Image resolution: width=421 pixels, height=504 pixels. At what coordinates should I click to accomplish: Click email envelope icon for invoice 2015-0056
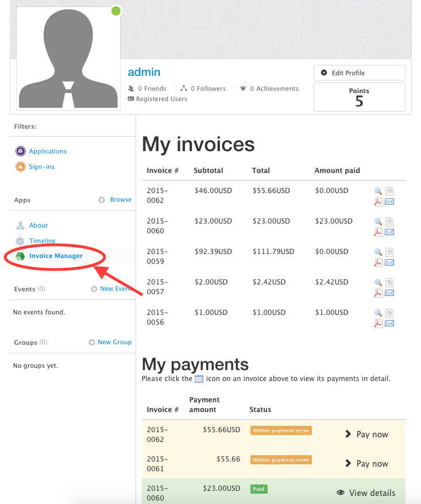(x=389, y=324)
